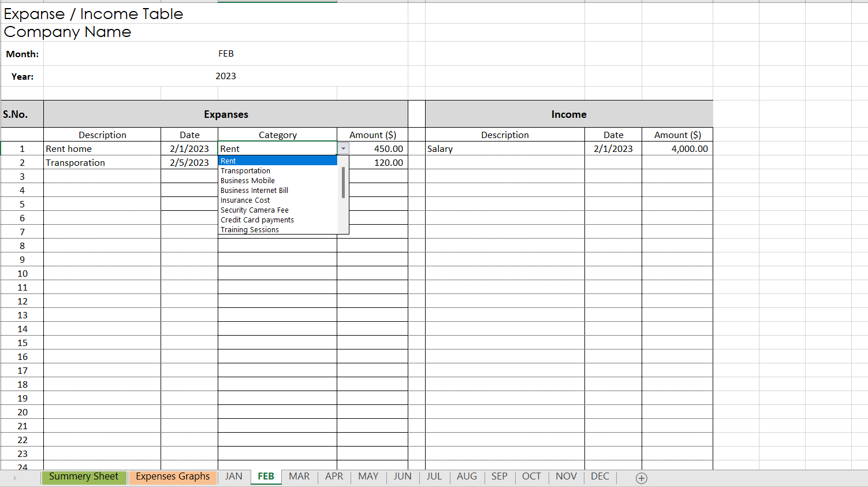Select the expense date cell 2/1/2023

point(189,148)
